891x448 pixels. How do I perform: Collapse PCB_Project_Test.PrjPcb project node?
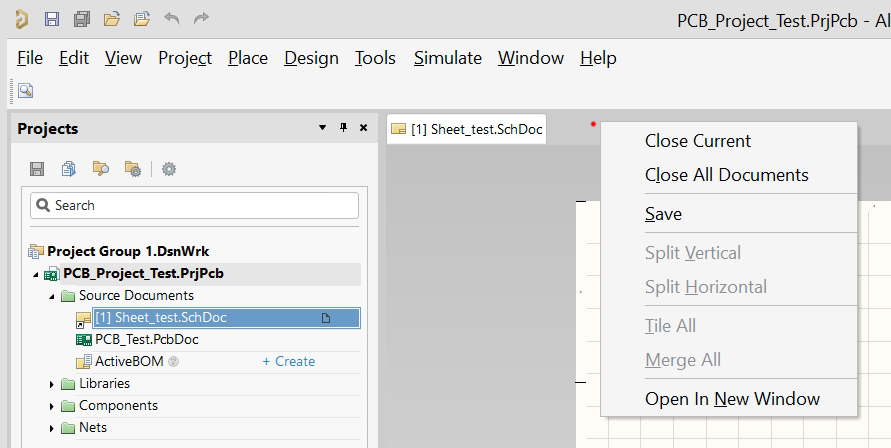[x=36, y=275]
